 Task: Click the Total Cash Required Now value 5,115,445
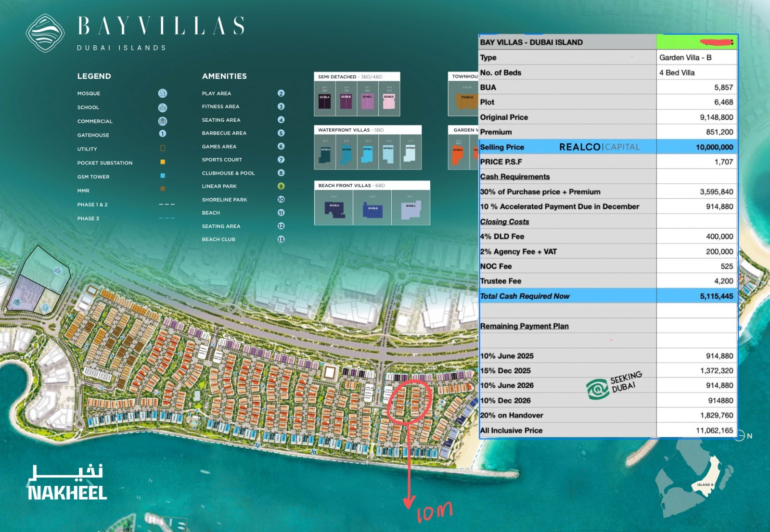click(716, 296)
